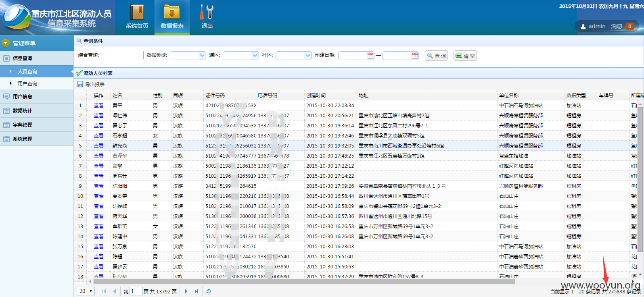Select the cell "2015-10-30 20:56:21"
Viewport: 644px width, 297px height.
[330, 116]
